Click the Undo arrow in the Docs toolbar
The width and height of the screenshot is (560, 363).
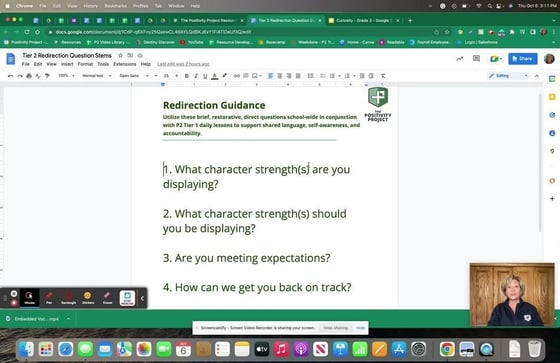pos(10,76)
